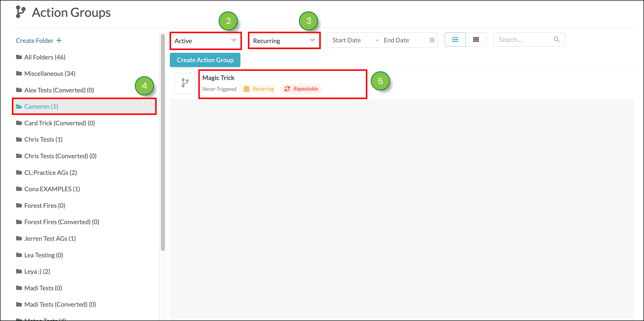Click the folder icon beside Chris Tests (1)

click(19, 139)
